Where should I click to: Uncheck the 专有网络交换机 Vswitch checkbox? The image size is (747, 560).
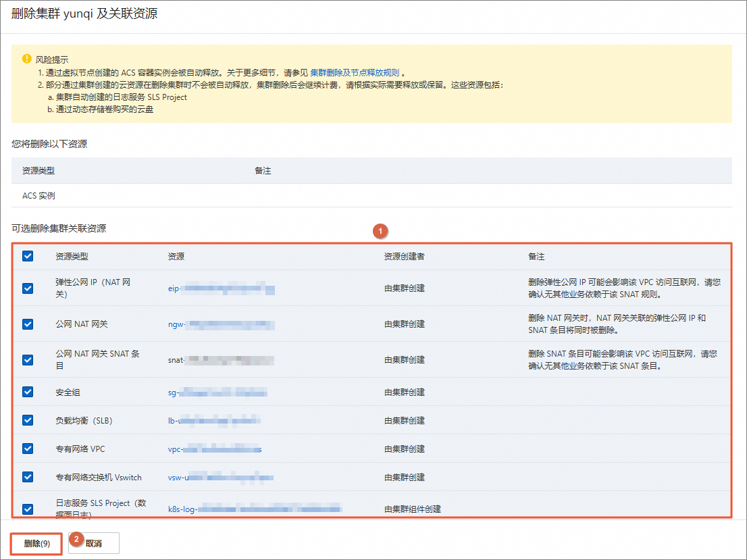pyautogui.click(x=28, y=477)
